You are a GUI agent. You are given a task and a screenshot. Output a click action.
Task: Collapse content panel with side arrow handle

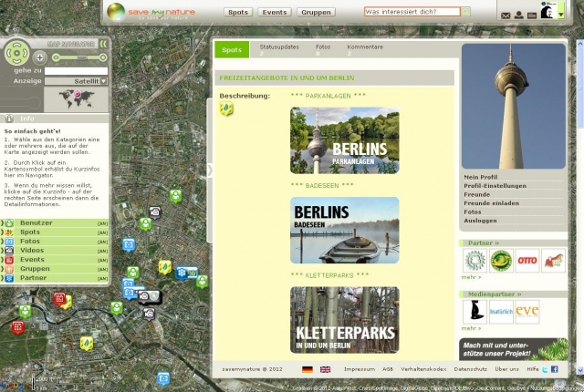[210, 170]
